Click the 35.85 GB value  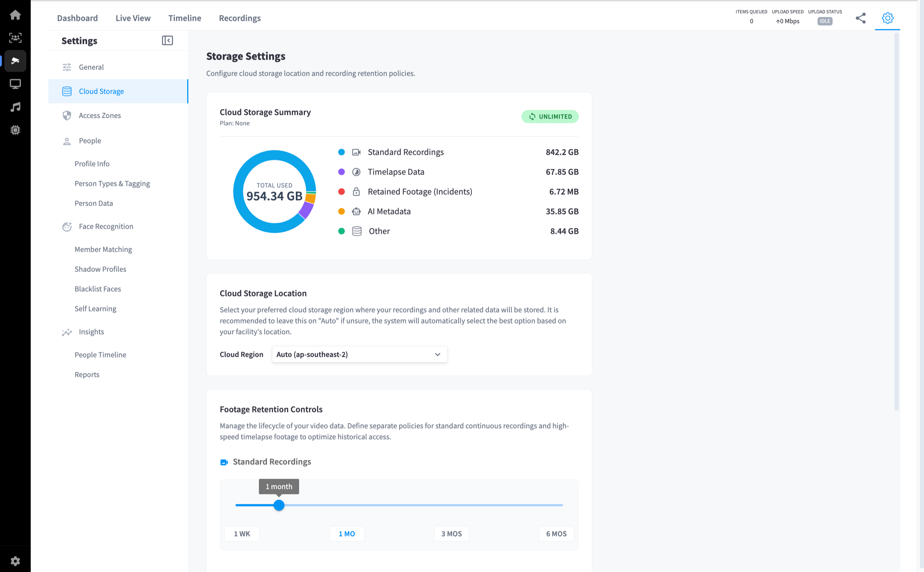tap(562, 212)
